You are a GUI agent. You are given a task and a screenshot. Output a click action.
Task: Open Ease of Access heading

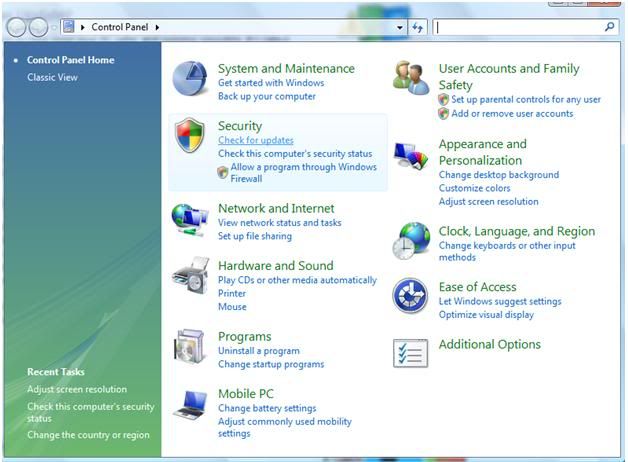[x=477, y=287]
